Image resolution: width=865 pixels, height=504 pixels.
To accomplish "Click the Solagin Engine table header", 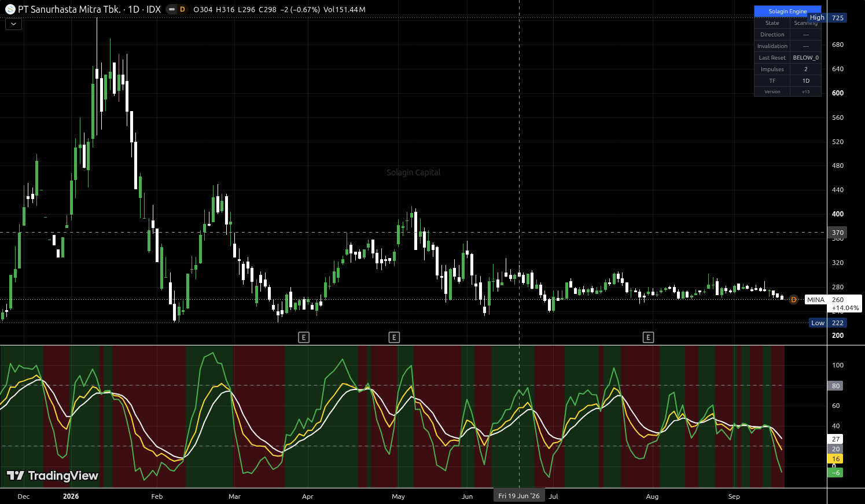I will [x=787, y=12].
